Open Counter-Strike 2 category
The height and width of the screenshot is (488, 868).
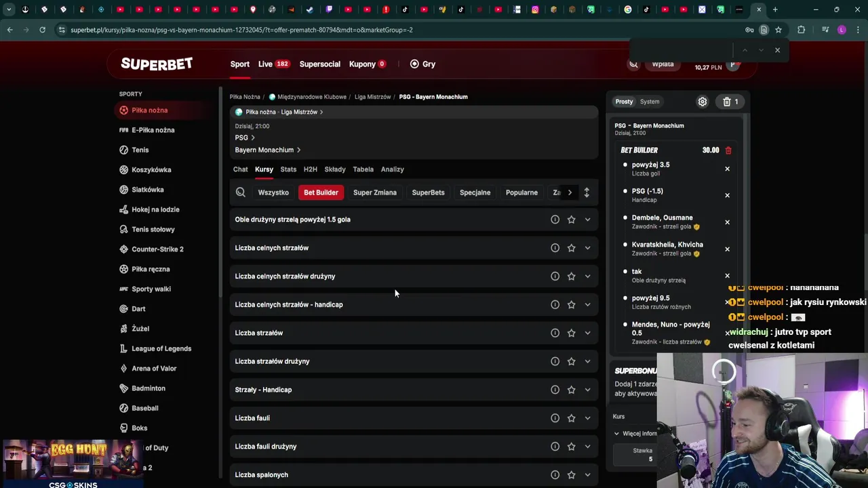point(157,249)
